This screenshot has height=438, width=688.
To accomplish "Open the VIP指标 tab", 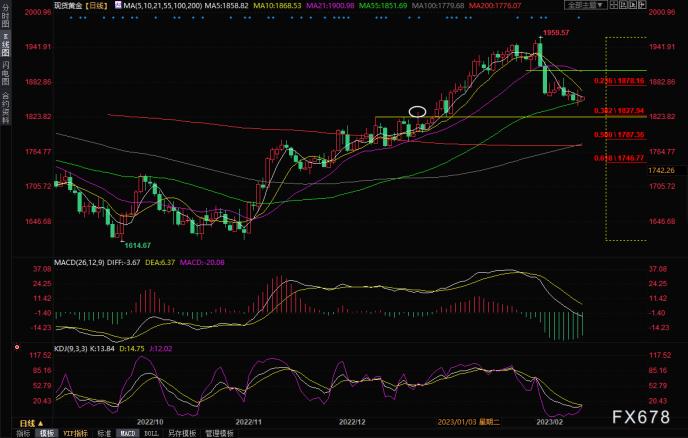I will (x=75, y=434).
